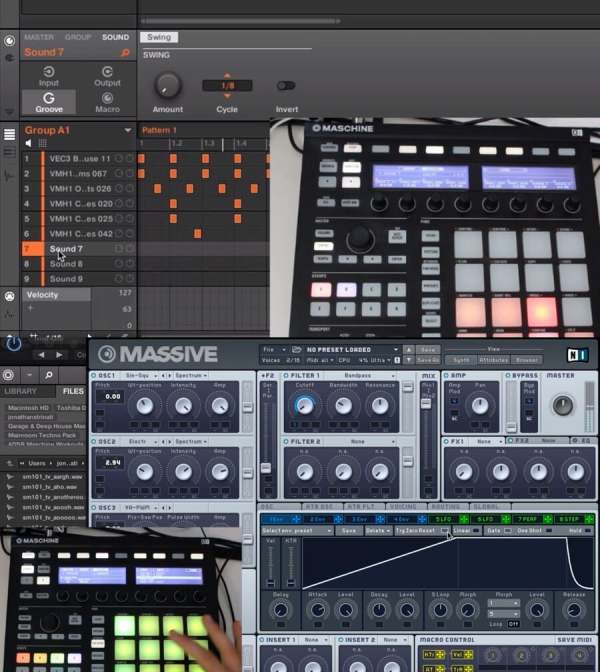Click the Massive preset folder icon
Image resolution: width=600 pixels, height=672 pixels.
coord(296,350)
